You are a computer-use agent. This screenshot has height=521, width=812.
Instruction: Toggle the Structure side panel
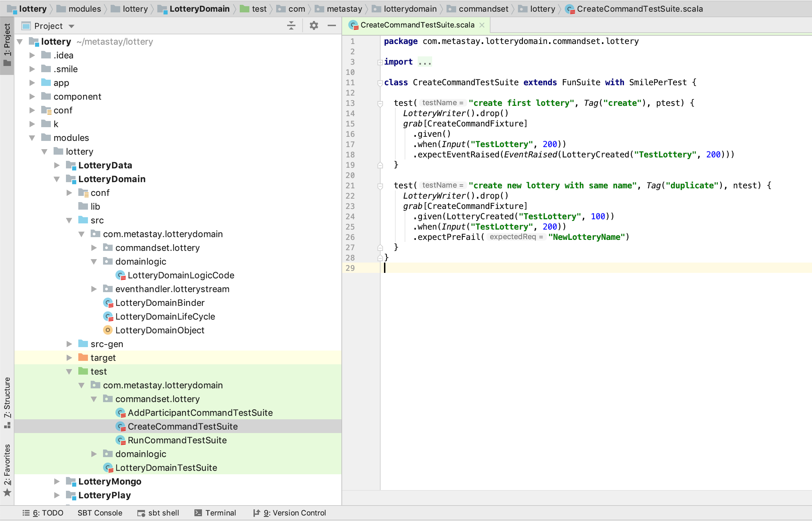tap(7, 402)
